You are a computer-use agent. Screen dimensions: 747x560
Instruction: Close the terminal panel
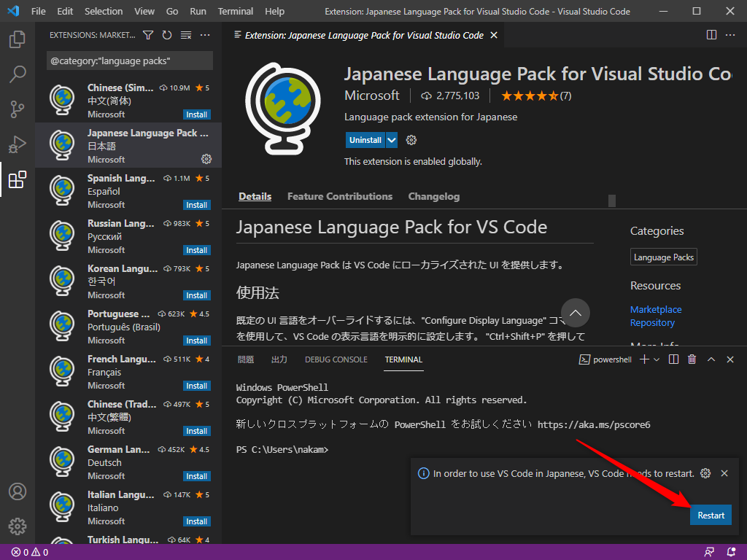[729, 359]
